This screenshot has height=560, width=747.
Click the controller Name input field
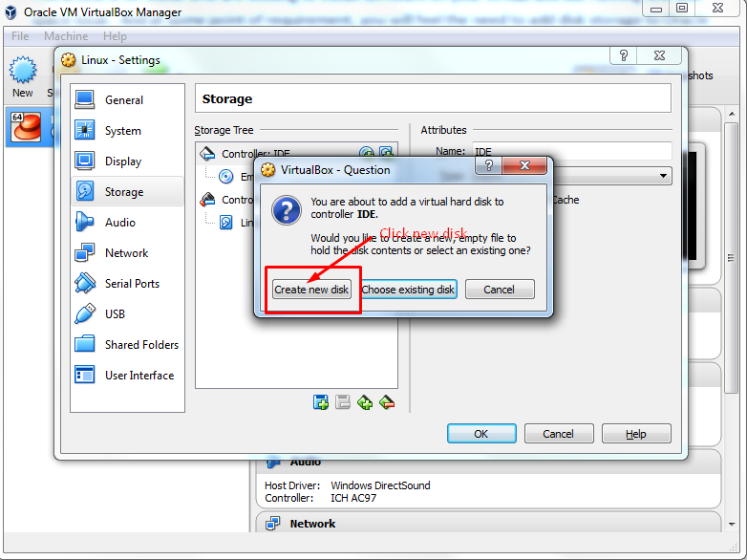pos(571,151)
